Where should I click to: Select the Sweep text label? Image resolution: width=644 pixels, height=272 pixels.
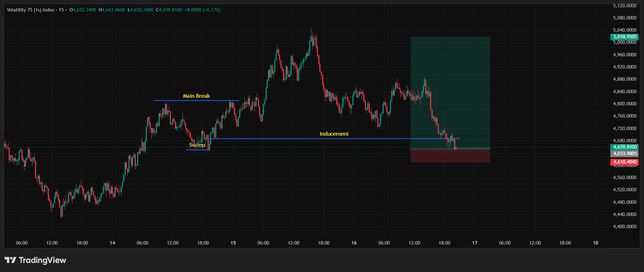(x=197, y=145)
